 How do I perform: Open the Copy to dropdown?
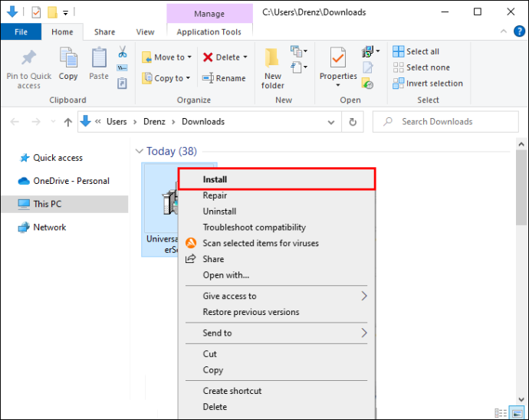166,78
